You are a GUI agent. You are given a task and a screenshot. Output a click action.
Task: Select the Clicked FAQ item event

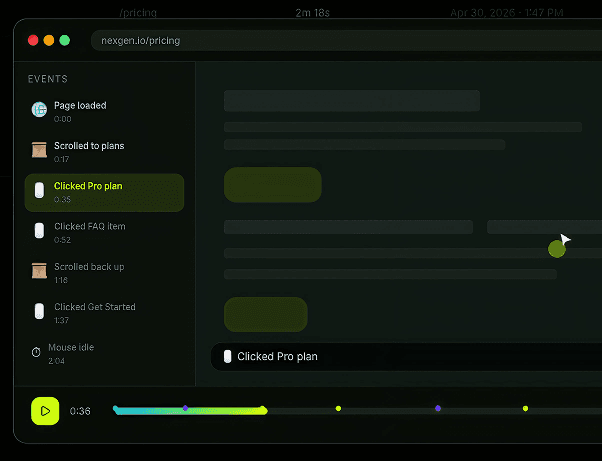[x=104, y=233]
